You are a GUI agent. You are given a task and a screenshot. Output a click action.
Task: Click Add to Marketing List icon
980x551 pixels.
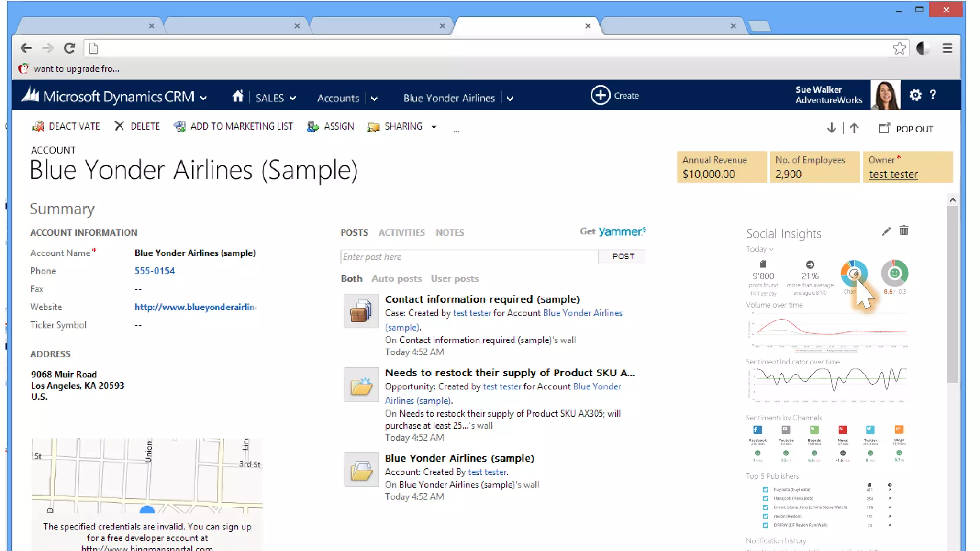point(179,126)
